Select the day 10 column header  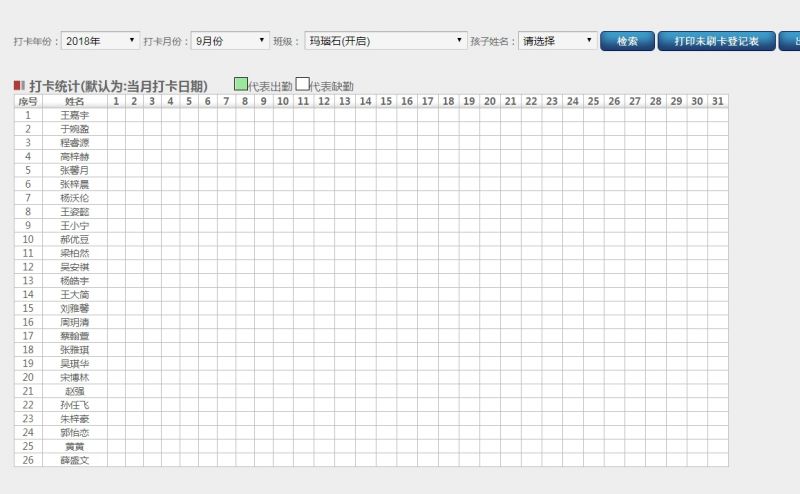tap(283, 102)
